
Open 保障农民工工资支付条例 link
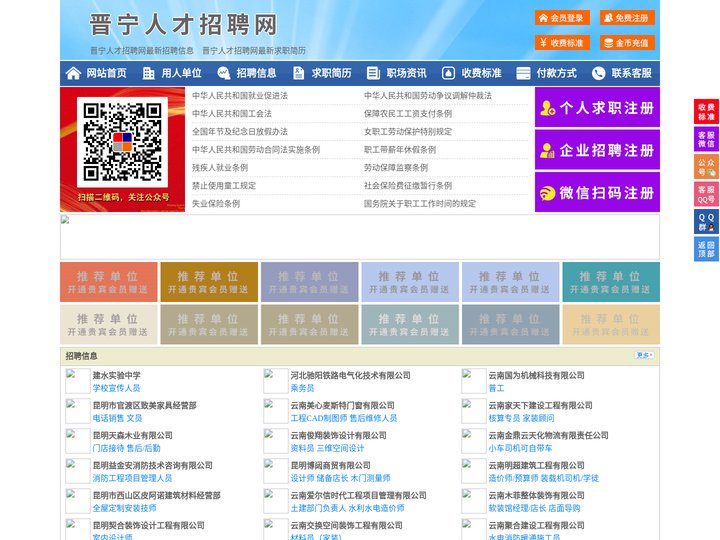pos(408,113)
